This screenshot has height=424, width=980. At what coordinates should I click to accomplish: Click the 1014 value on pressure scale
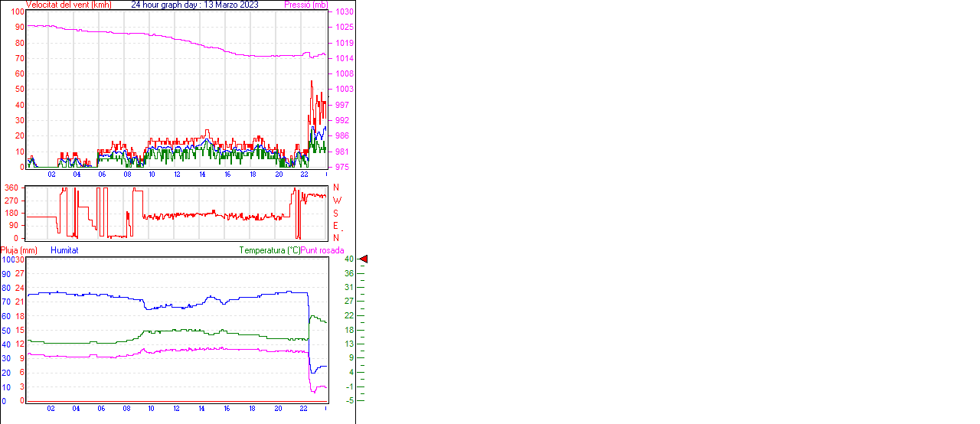[x=343, y=58]
